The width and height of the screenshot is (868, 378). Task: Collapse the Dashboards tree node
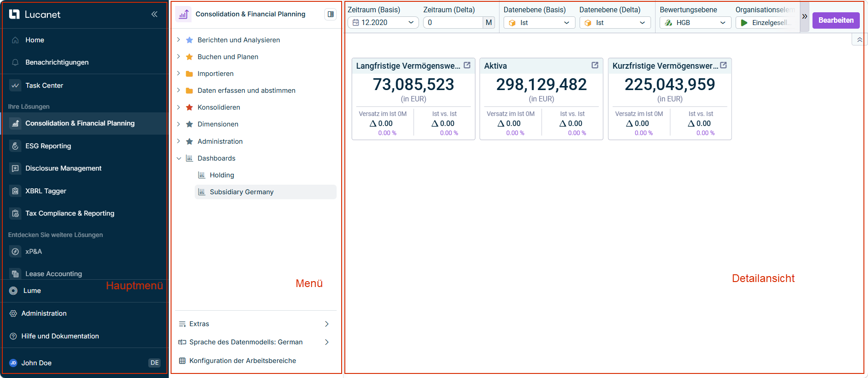point(178,158)
